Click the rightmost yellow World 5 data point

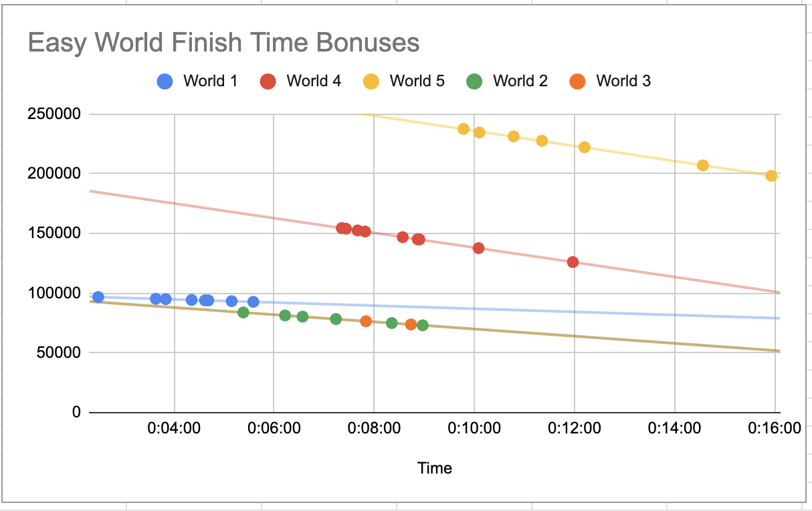point(771,176)
